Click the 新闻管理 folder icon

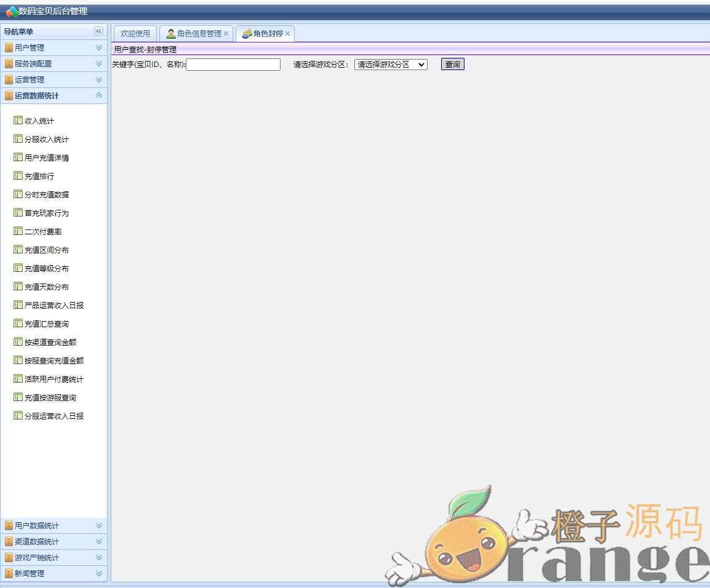[x=9, y=573]
